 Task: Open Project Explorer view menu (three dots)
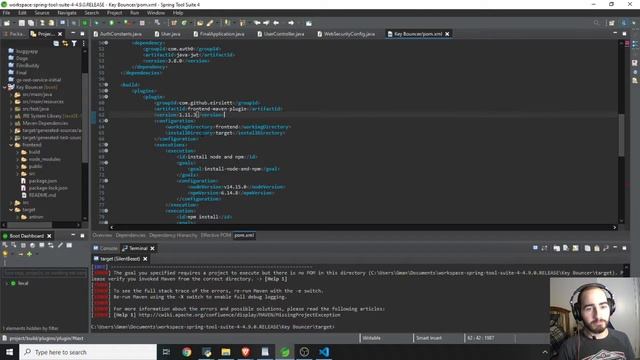click(84, 43)
